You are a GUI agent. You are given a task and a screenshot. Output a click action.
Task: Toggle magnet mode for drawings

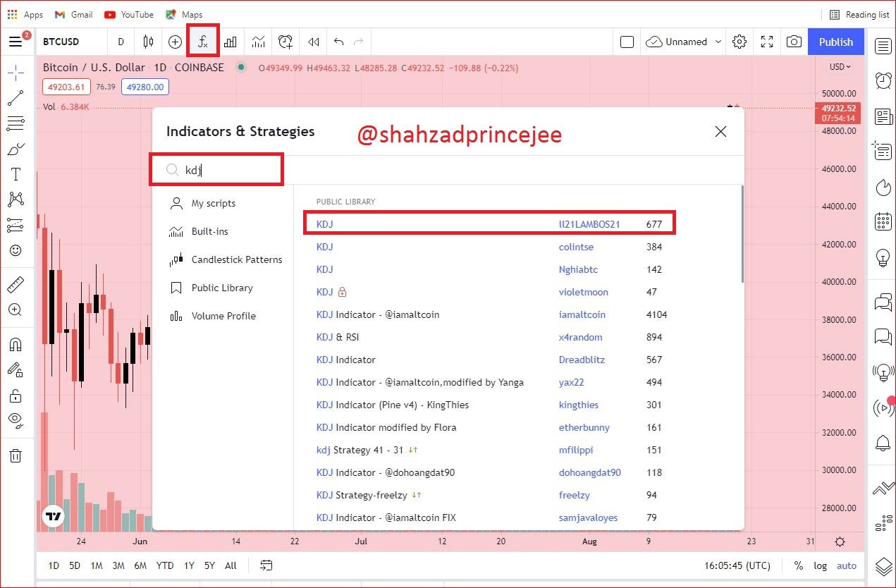[16, 344]
